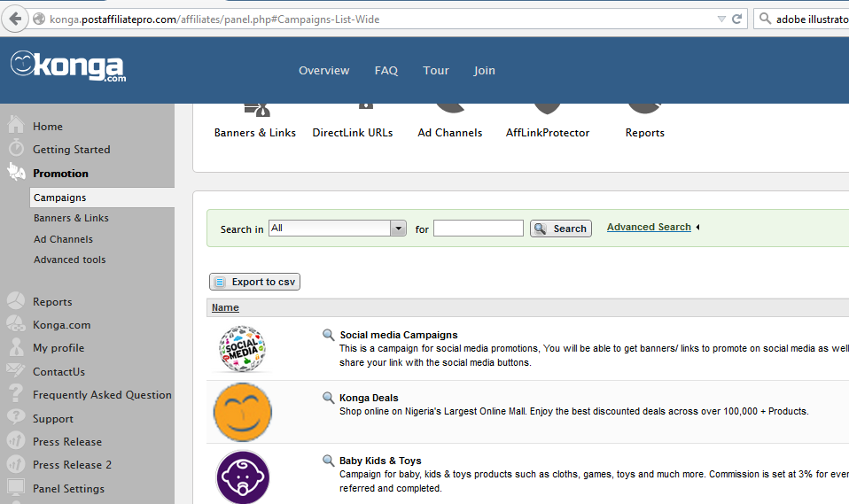Open the FAQ top navigation item
The image size is (849, 504).
click(386, 70)
